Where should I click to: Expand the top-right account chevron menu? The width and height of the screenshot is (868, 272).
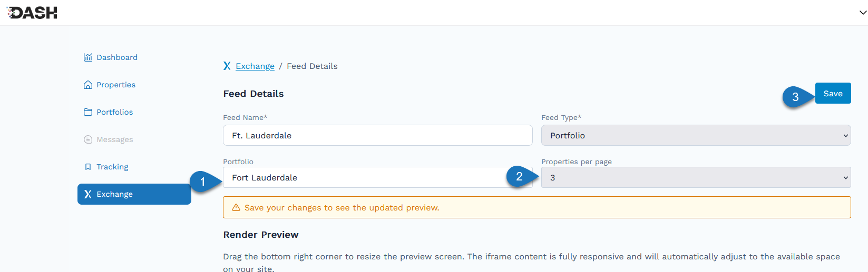tap(863, 13)
